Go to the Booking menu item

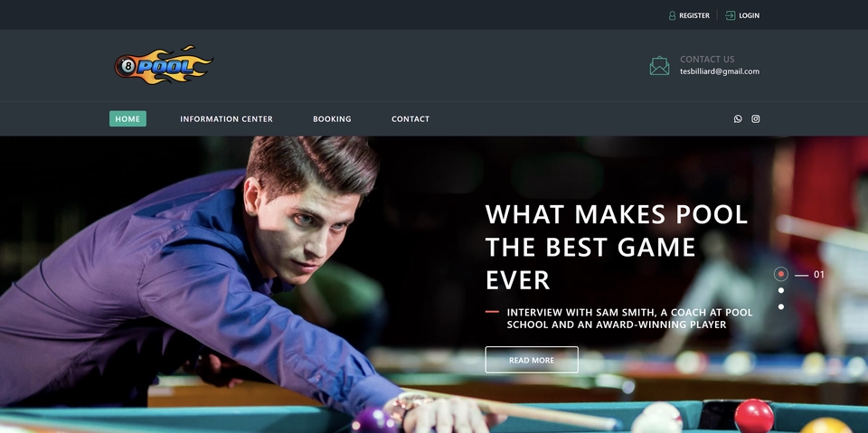click(332, 119)
